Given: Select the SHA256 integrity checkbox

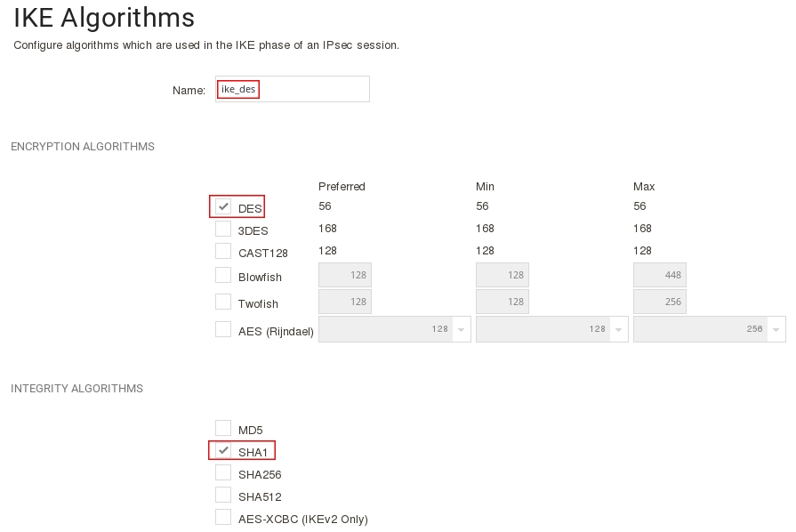Looking at the screenshot, I should pos(223,472).
